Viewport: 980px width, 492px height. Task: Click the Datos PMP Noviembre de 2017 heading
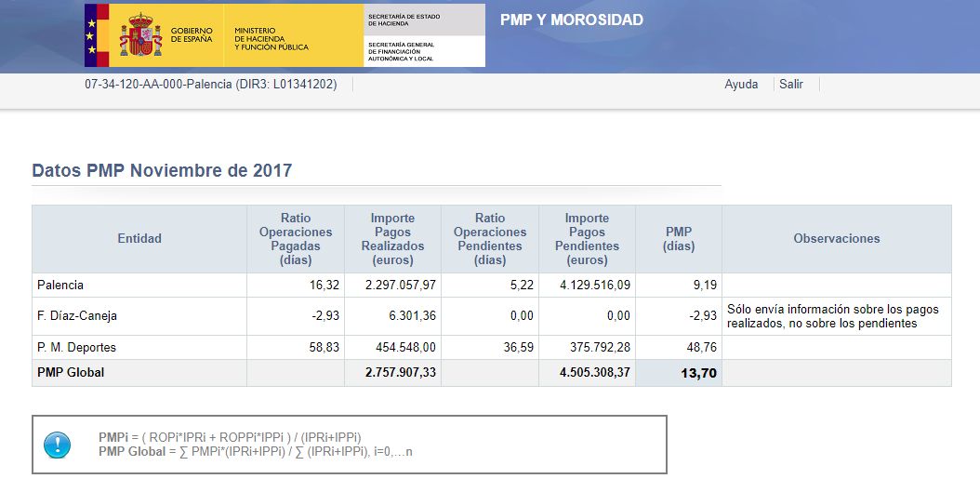(x=162, y=171)
